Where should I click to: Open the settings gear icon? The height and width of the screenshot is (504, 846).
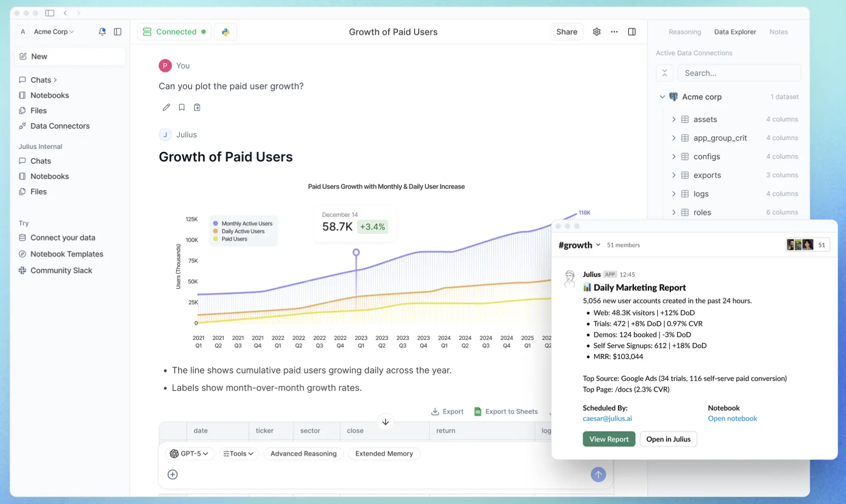coord(596,31)
